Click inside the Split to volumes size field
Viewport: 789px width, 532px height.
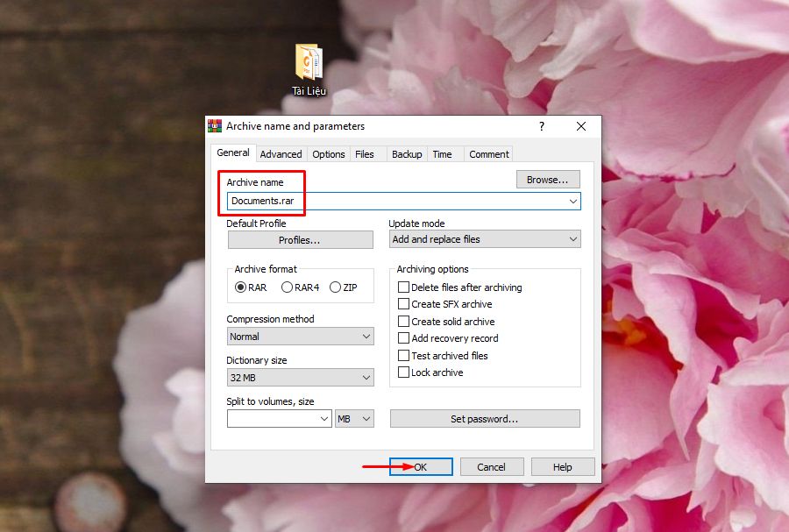276,418
